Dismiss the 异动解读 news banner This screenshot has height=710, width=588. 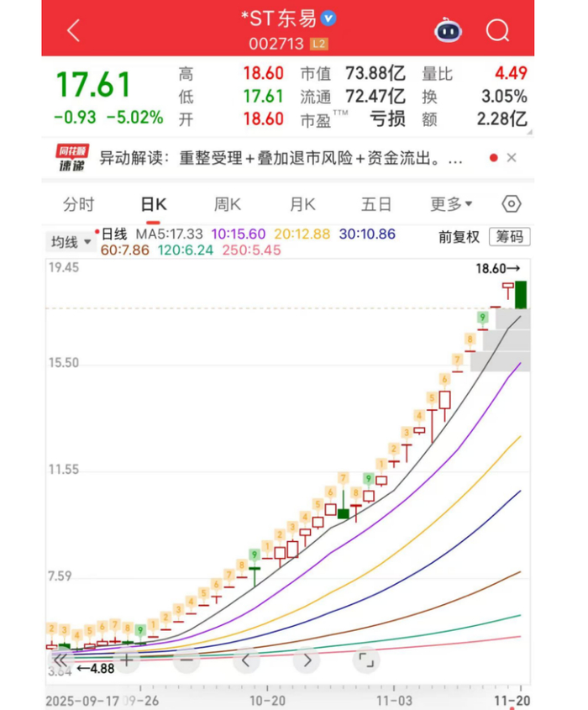coord(512,158)
